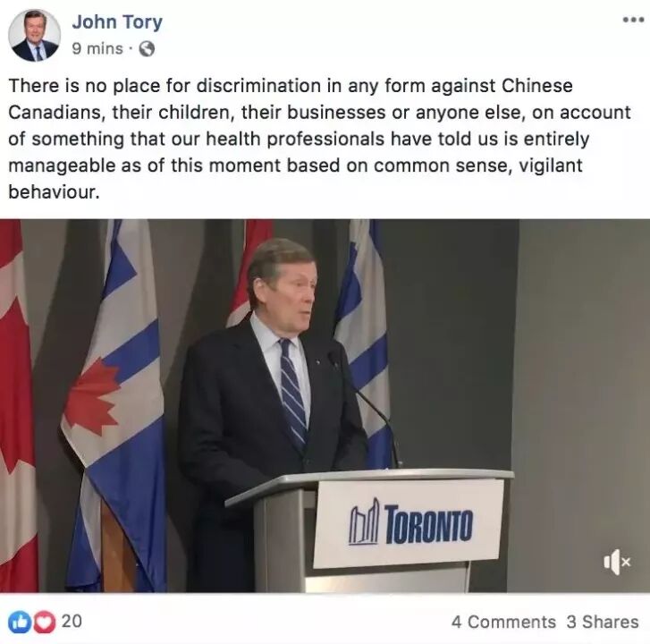Click the word 'behaviour.' ending the post

click(54, 192)
